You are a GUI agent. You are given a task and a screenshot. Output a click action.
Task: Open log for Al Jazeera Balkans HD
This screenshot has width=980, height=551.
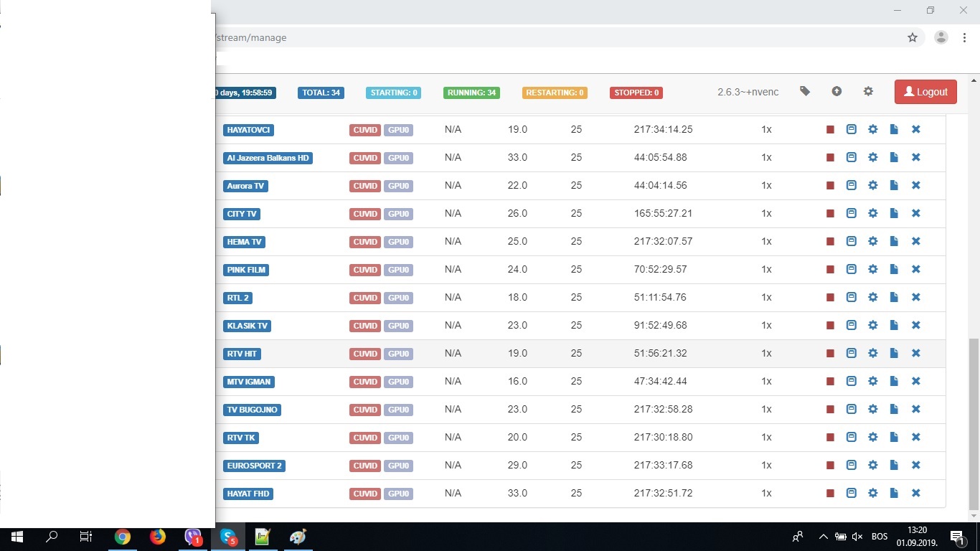coord(851,157)
